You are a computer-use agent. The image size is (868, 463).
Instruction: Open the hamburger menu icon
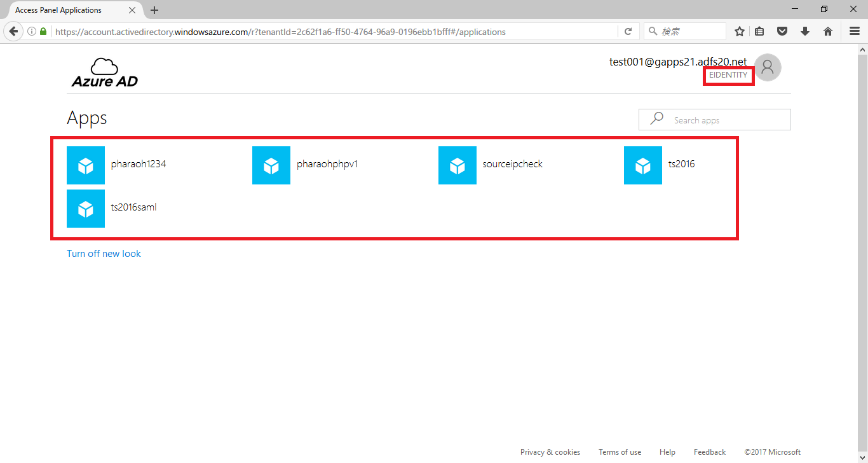click(x=855, y=31)
